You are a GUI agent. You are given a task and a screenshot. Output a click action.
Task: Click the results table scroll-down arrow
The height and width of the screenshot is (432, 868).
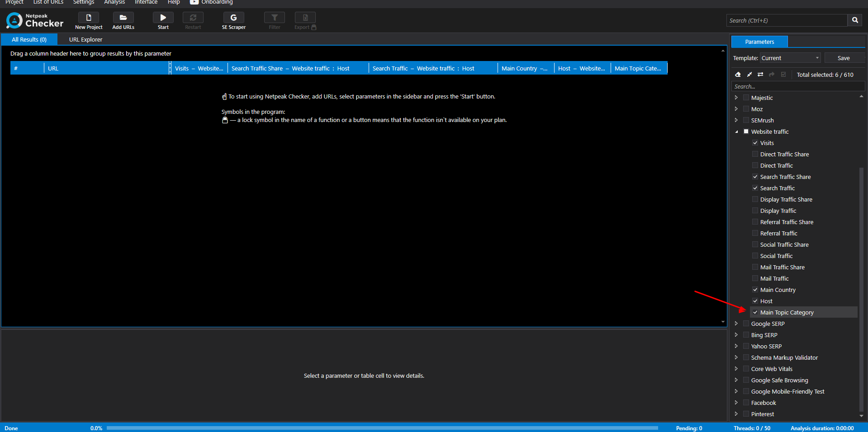point(723,322)
